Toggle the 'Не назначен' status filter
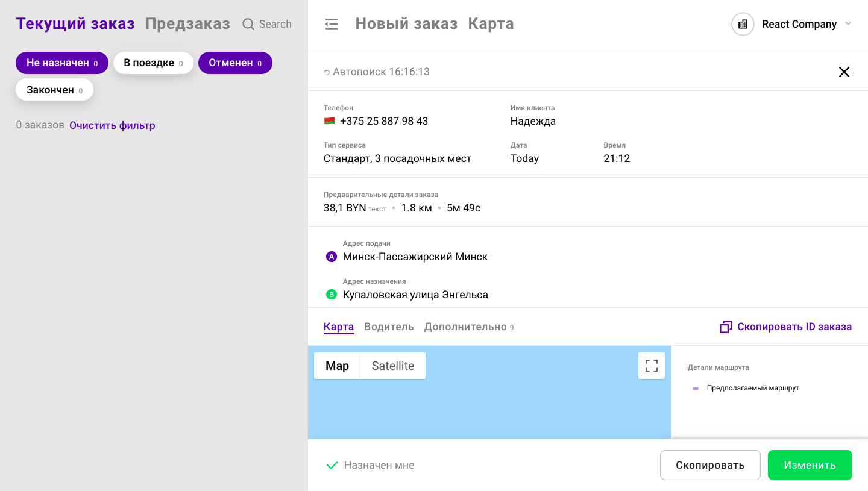Viewport: 868px width, 491px height. pyautogui.click(x=61, y=63)
